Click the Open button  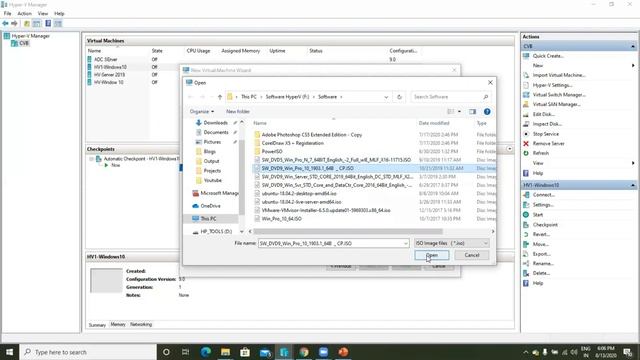pyautogui.click(x=432, y=255)
